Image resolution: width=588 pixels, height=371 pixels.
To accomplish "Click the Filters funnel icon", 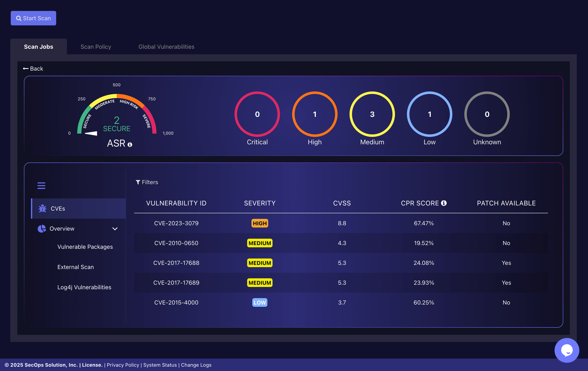I will 138,182.
